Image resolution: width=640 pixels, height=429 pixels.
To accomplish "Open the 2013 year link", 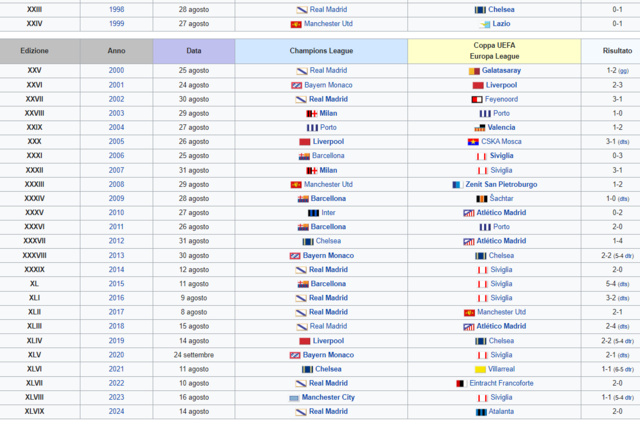I will point(116,255).
